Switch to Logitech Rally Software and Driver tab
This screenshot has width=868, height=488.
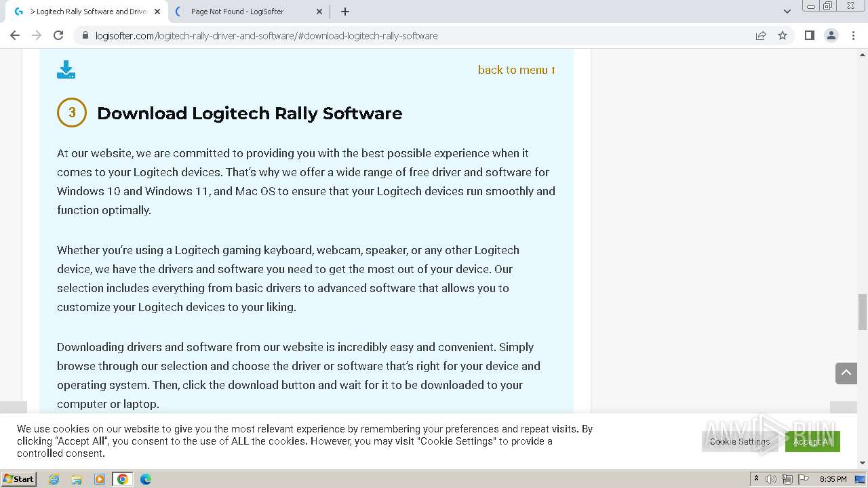(88, 12)
